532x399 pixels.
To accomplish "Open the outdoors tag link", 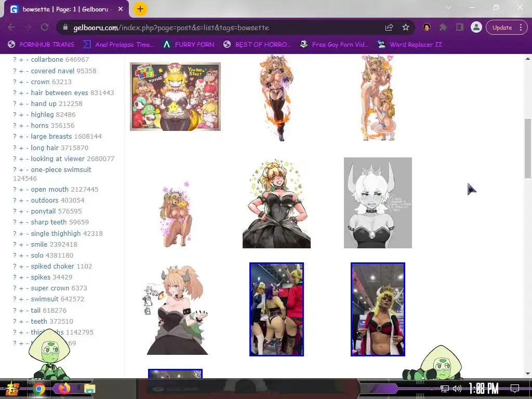I will [x=45, y=200].
